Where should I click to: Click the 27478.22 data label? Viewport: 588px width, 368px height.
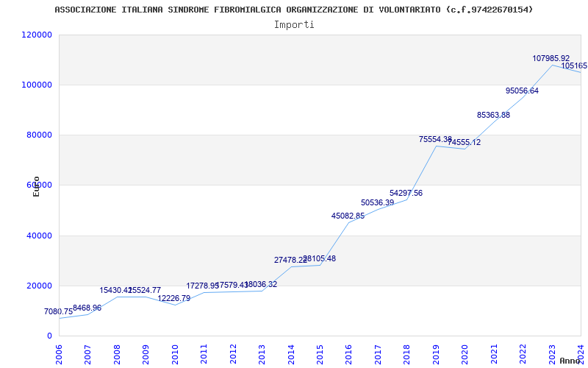(x=290, y=260)
